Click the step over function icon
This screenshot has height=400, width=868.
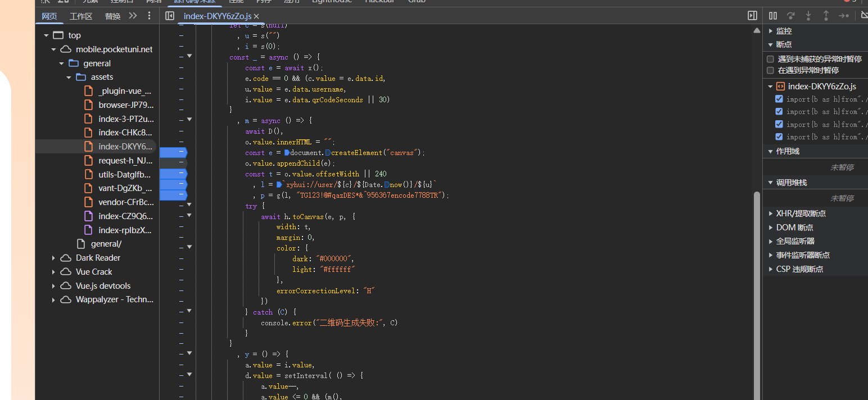pyautogui.click(x=790, y=16)
